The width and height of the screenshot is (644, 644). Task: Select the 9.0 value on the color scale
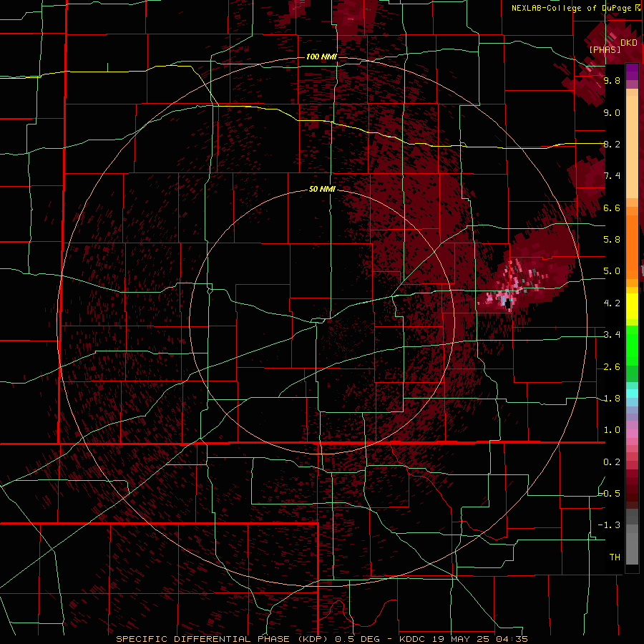612,112
